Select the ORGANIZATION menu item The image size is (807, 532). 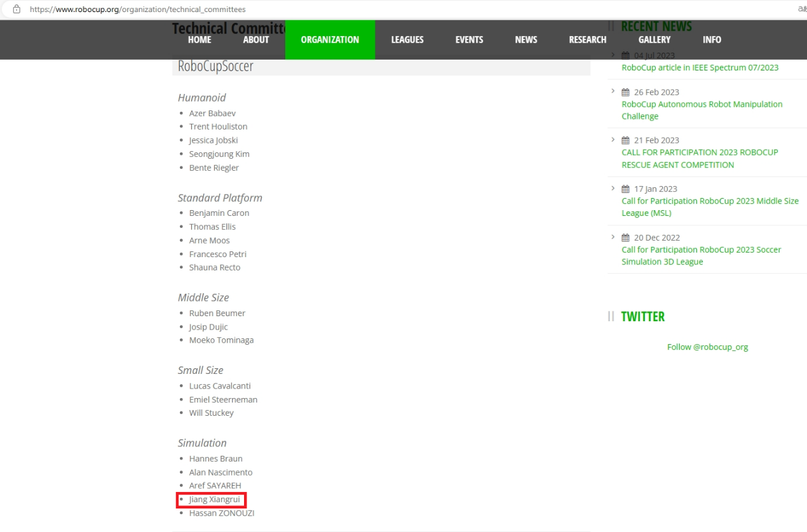click(330, 39)
